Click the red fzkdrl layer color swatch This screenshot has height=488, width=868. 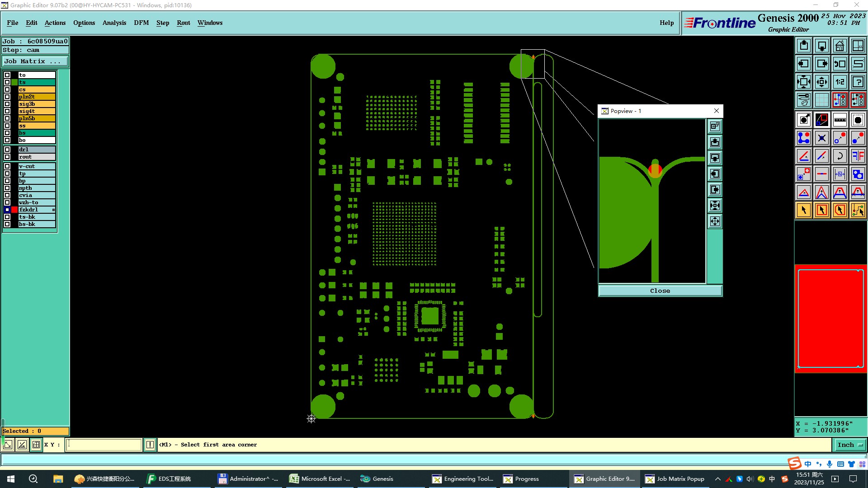pos(14,210)
